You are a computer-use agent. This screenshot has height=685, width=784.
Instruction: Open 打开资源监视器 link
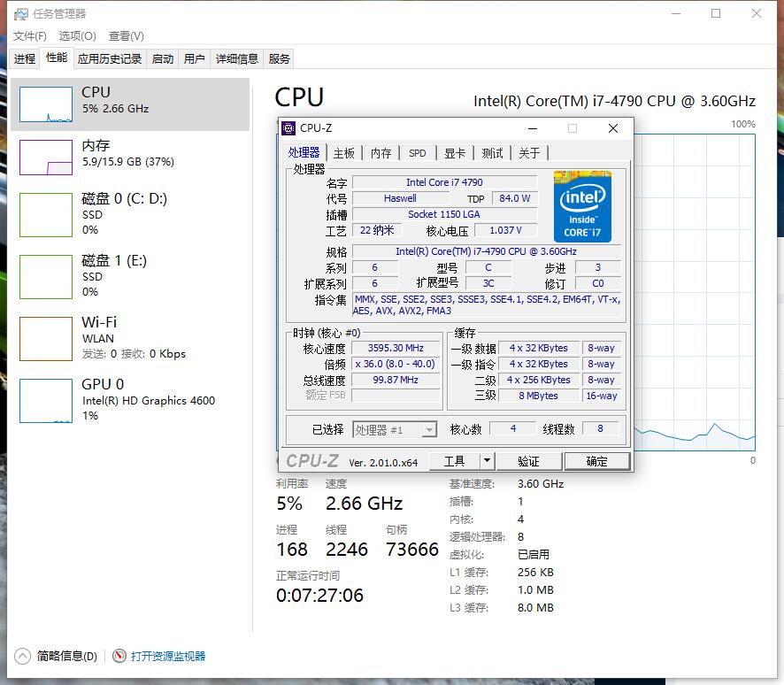click(168, 656)
